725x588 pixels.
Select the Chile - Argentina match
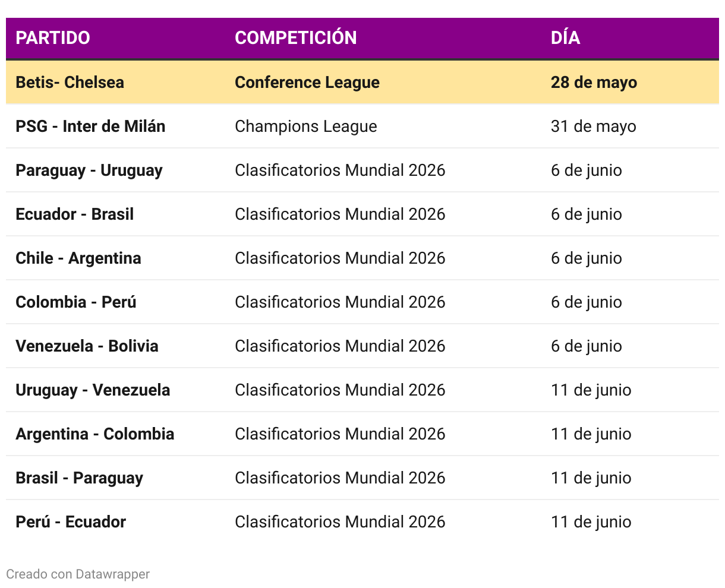78,258
